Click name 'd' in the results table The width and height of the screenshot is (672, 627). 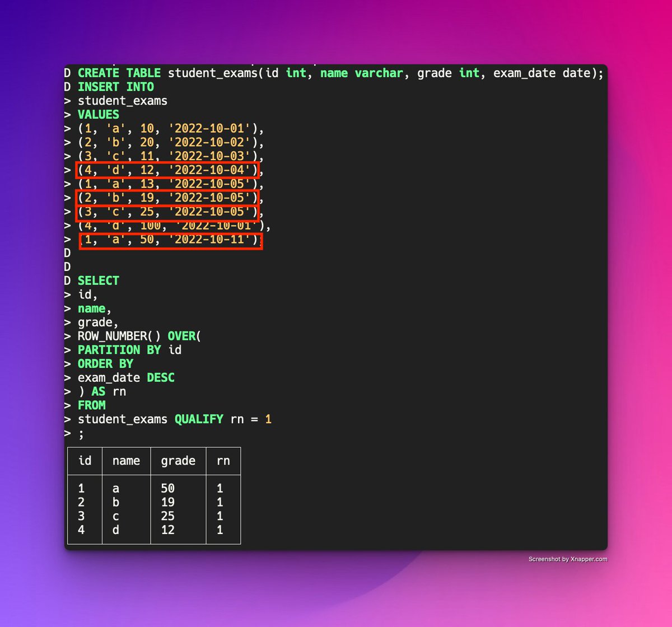click(x=116, y=529)
